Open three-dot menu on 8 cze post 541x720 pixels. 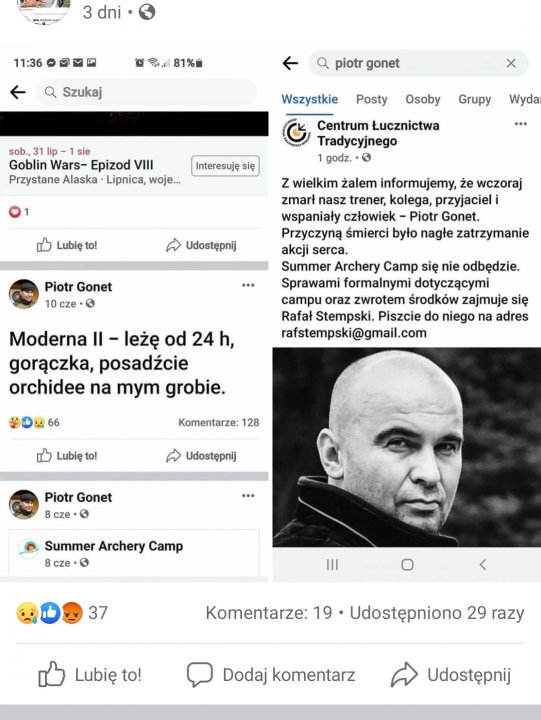coord(248,495)
